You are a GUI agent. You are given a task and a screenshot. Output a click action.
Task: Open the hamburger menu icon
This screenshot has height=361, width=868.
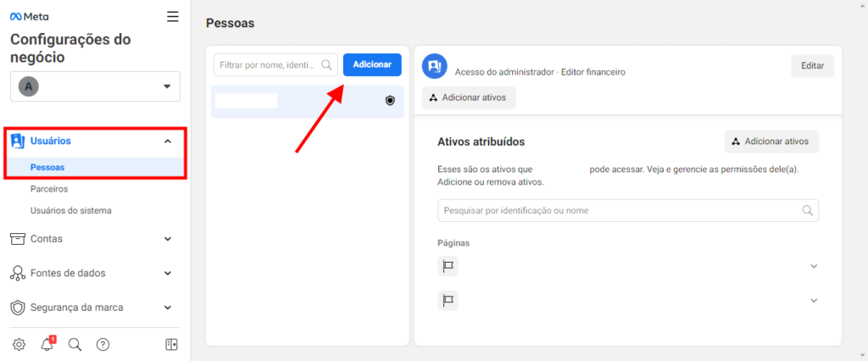[x=173, y=17]
